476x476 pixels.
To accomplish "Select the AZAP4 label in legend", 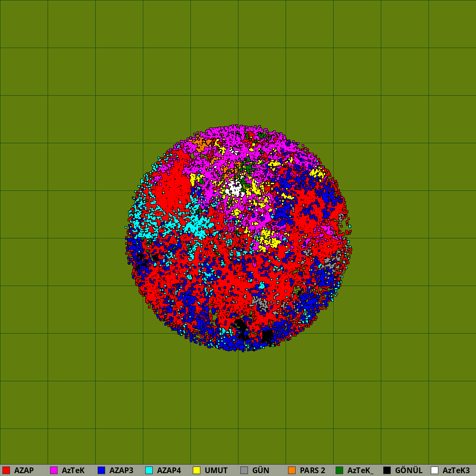I will click(169, 471).
